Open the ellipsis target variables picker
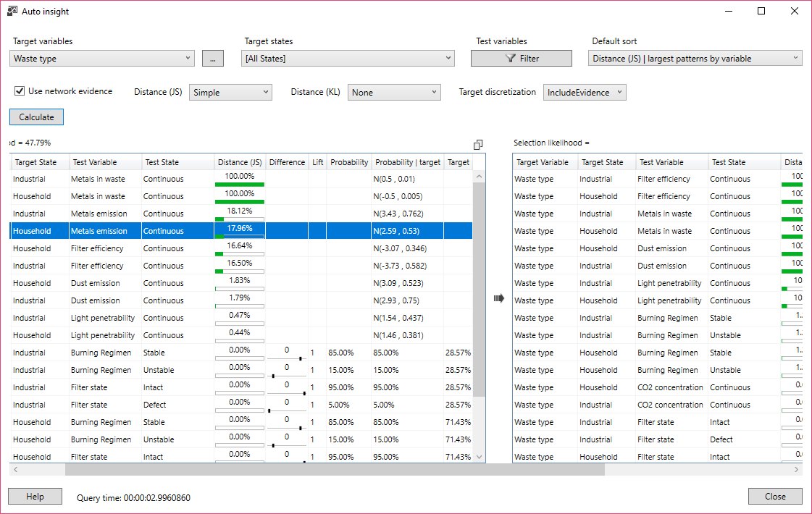 click(x=213, y=59)
